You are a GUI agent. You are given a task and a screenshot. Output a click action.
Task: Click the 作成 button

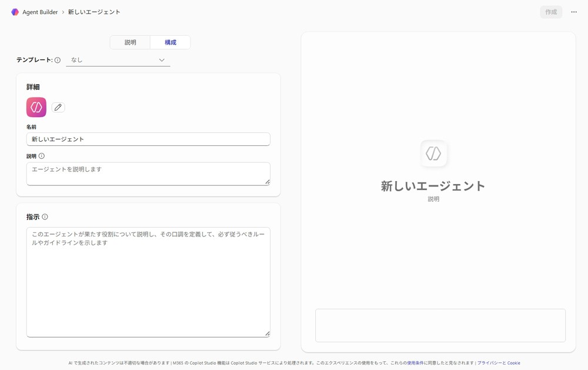tap(551, 12)
